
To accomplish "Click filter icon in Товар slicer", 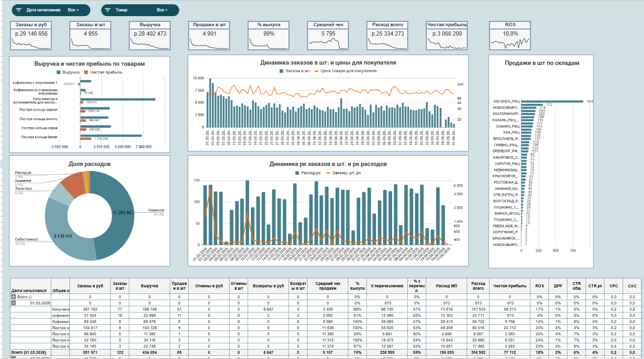I will [108, 10].
